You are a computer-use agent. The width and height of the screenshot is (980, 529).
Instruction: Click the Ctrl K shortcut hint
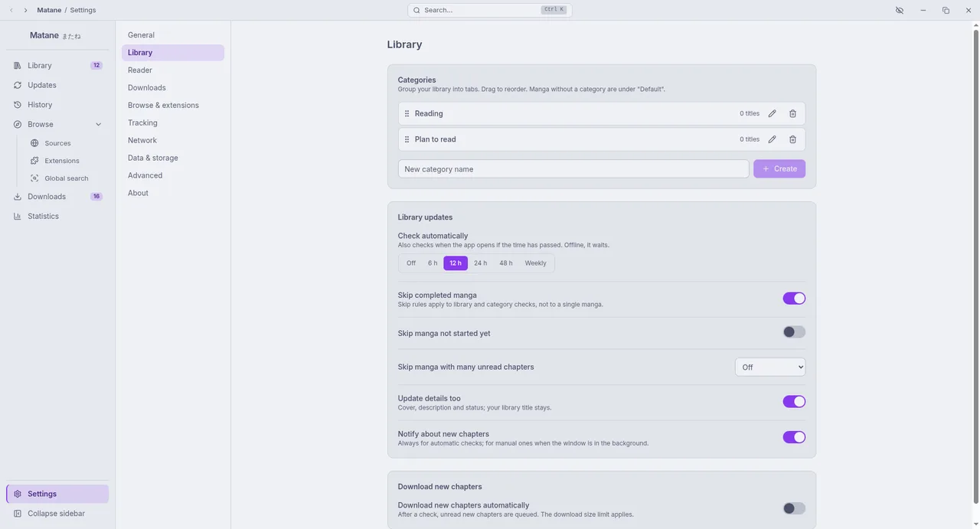pos(554,10)
